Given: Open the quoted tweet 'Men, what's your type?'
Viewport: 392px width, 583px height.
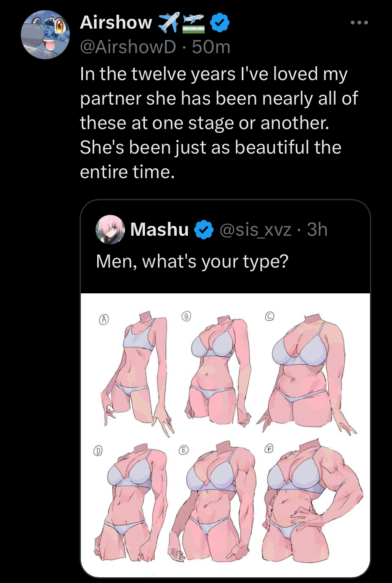Looking at the screenshot, I should point(192,261).
